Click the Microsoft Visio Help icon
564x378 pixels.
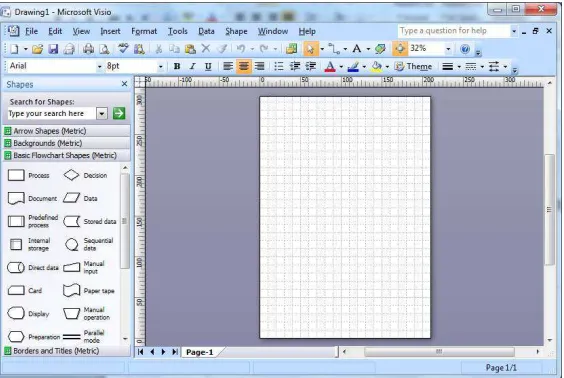pos(465,49)
